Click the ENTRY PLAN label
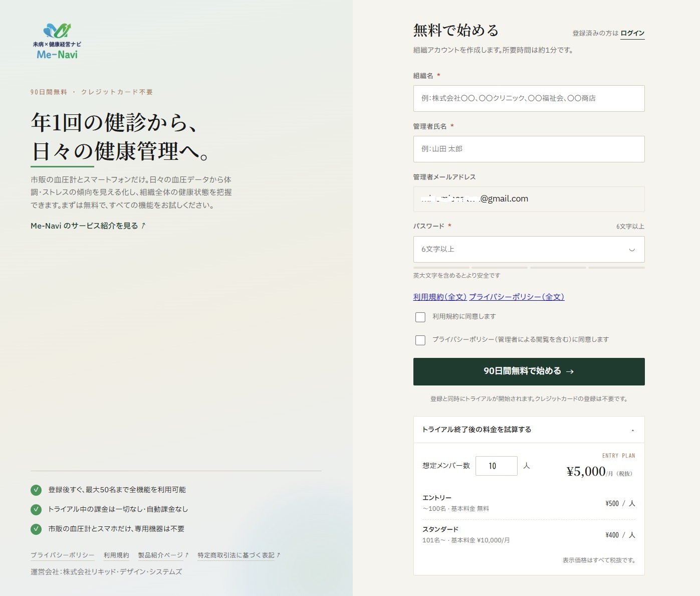Screen dimensions: 700x596 [618, 456]
